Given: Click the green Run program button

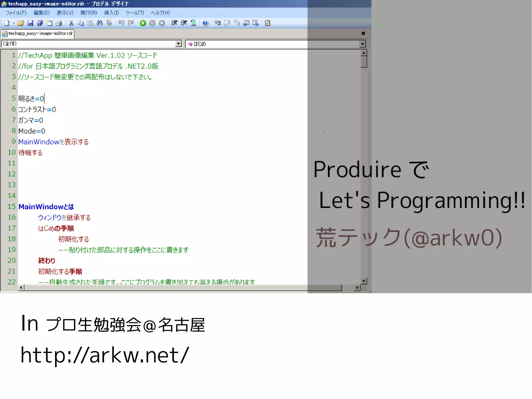Looking at the screenshot, I should [143, 23].
